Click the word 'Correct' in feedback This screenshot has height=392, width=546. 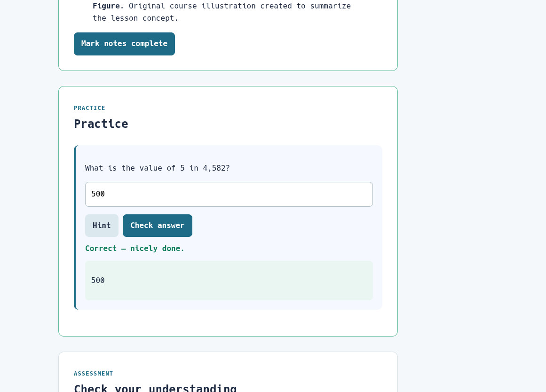[x=101, y=249]
